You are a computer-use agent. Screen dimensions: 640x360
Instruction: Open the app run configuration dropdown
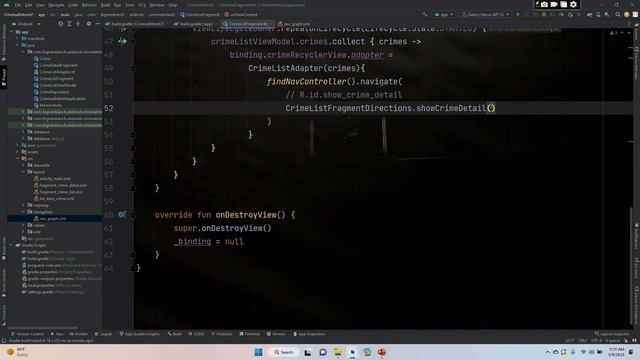[x=444, y=14]
